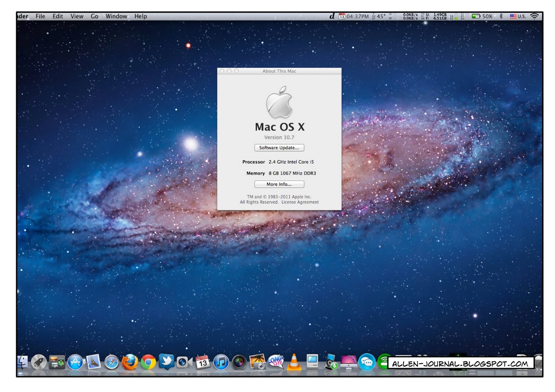Open Launchpad rocket icon in dock
Viewport: 555px width, 392px height.
tap(39, 363)
